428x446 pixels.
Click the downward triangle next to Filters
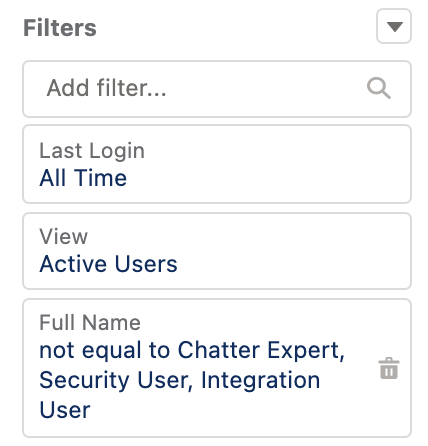click(394, 27)
